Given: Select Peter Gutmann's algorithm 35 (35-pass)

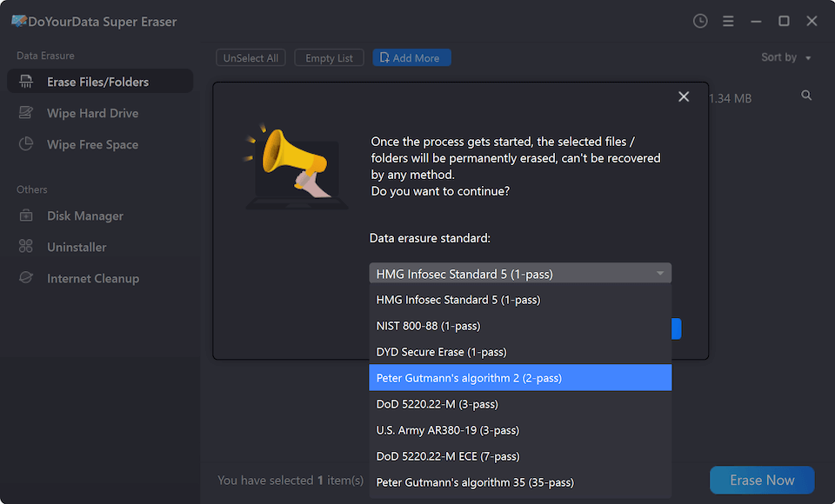Looking at the screenshot, I should coord(520,482).
